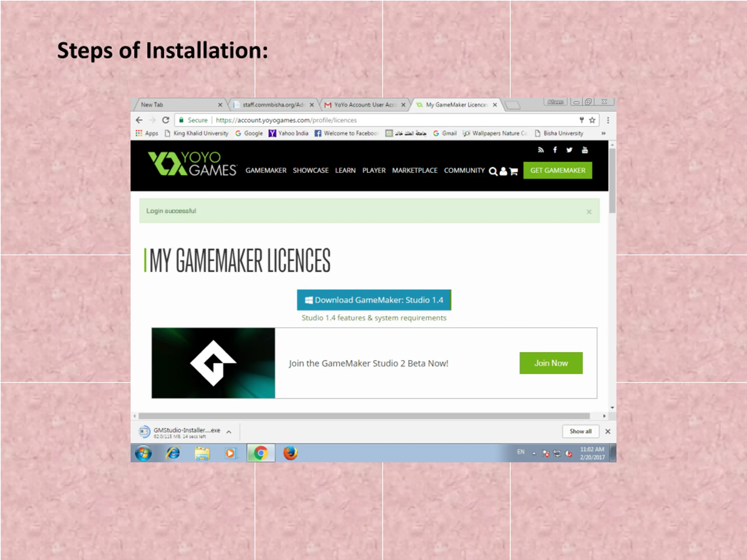
Task: Expand options arrow for GMStudio-Installer download
Action: pos(229,432)
